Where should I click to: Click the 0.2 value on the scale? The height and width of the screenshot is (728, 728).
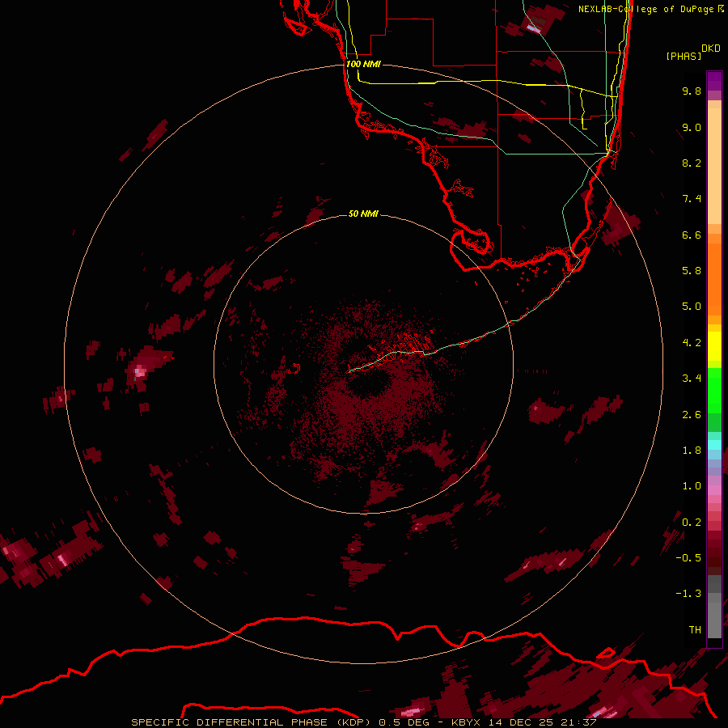coord(692,523)
